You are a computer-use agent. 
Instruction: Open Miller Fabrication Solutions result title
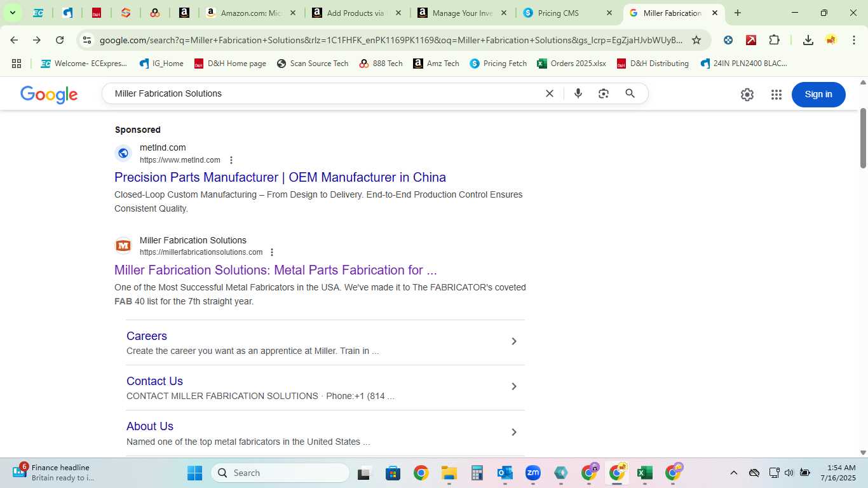(x=276, y=270)
